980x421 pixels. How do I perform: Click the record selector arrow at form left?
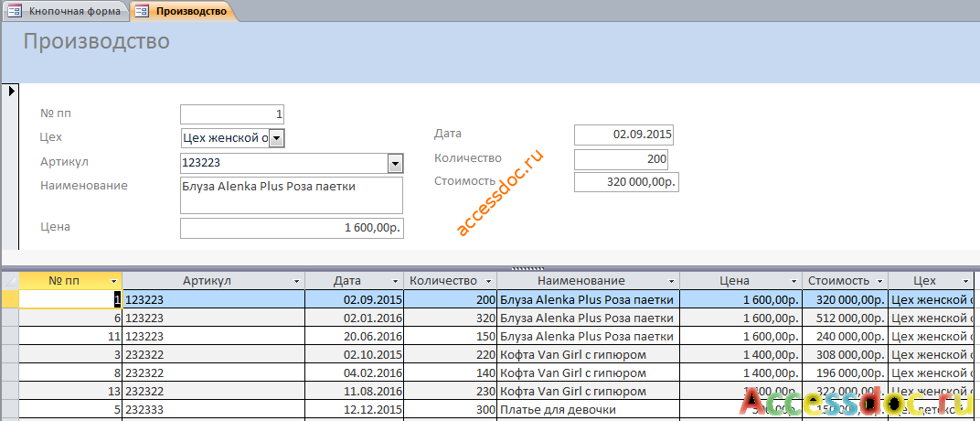tap(11, 91)
